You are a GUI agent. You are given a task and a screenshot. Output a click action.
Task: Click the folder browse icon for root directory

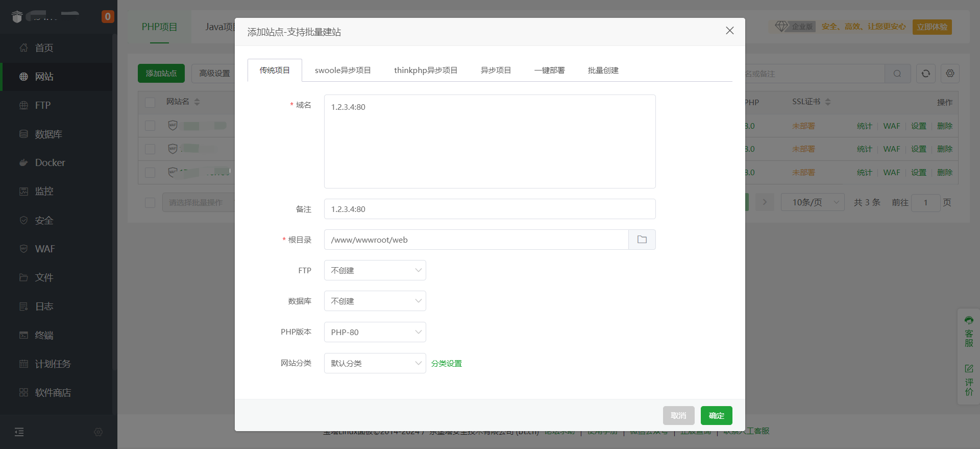pyautogui.click(x=642, y=240)
